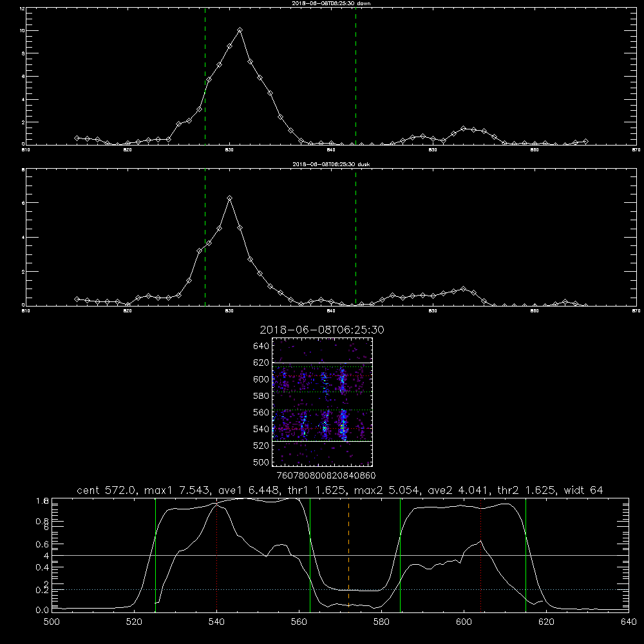The width and height of the screenshot is (644, 644).
Task: Click spectrogram image y-axis label 500
Action: tap(261, 462)
